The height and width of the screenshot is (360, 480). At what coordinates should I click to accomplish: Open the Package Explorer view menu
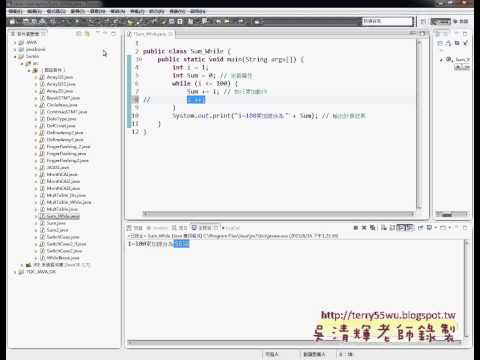click(x=98, y=34)
